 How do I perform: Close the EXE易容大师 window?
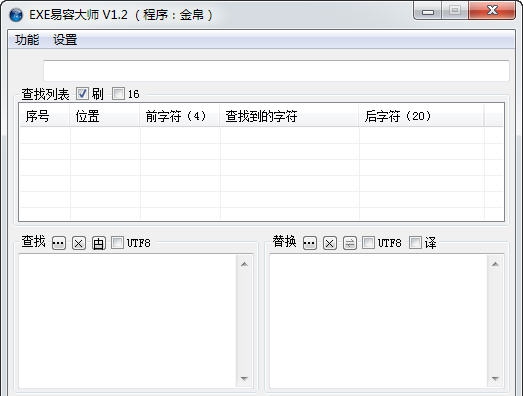point(492,11)
